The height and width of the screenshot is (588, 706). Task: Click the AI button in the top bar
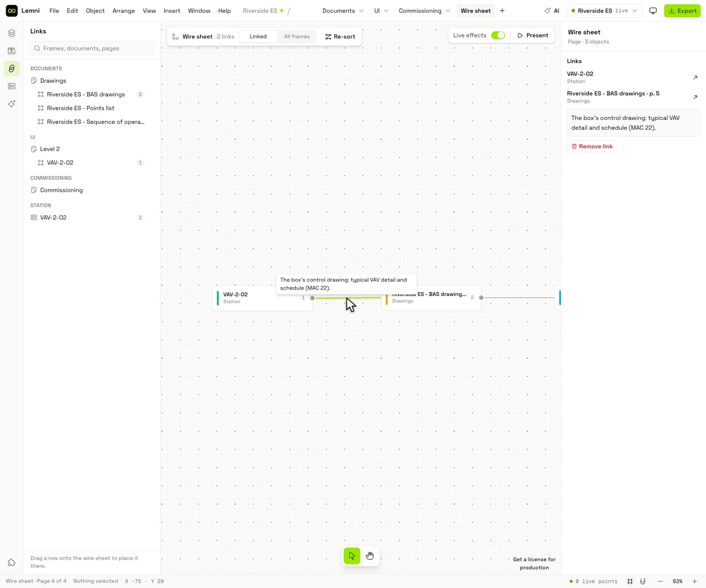click(552, 11)
